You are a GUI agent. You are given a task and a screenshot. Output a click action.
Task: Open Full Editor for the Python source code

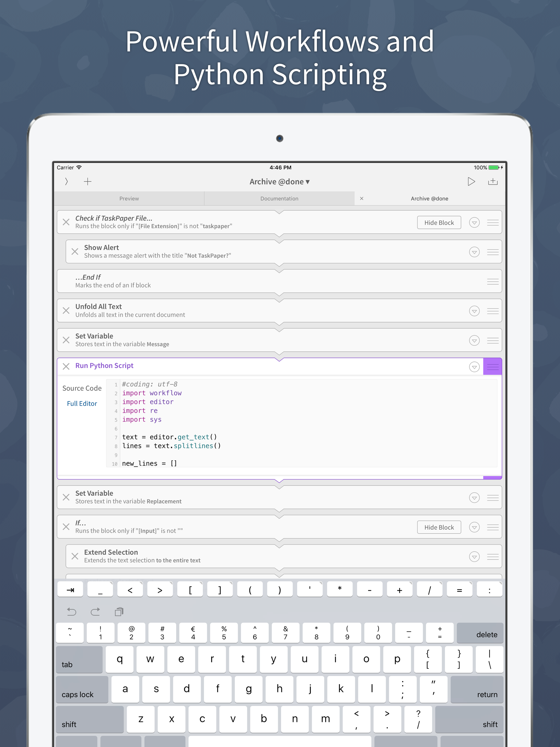click(x=82, y=403)
